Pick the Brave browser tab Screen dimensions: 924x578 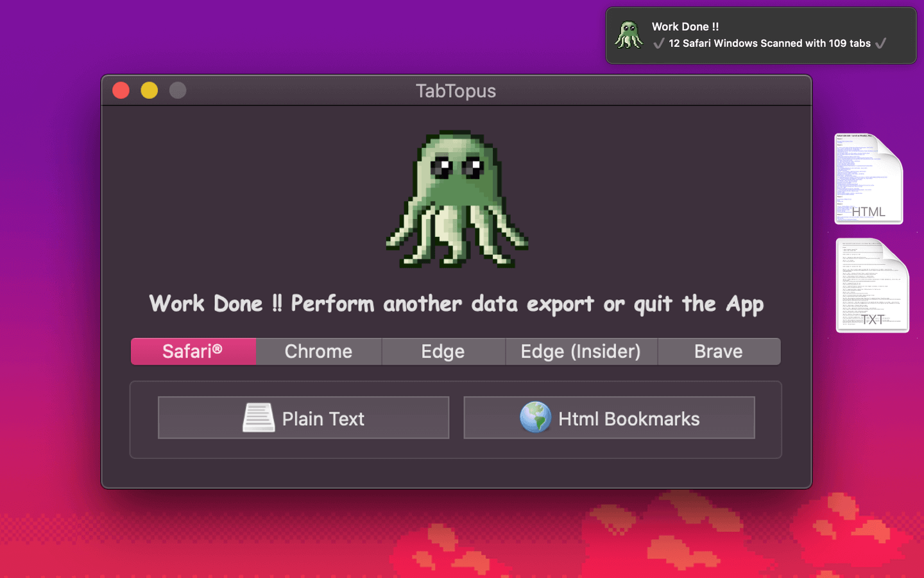pos(718,351)
